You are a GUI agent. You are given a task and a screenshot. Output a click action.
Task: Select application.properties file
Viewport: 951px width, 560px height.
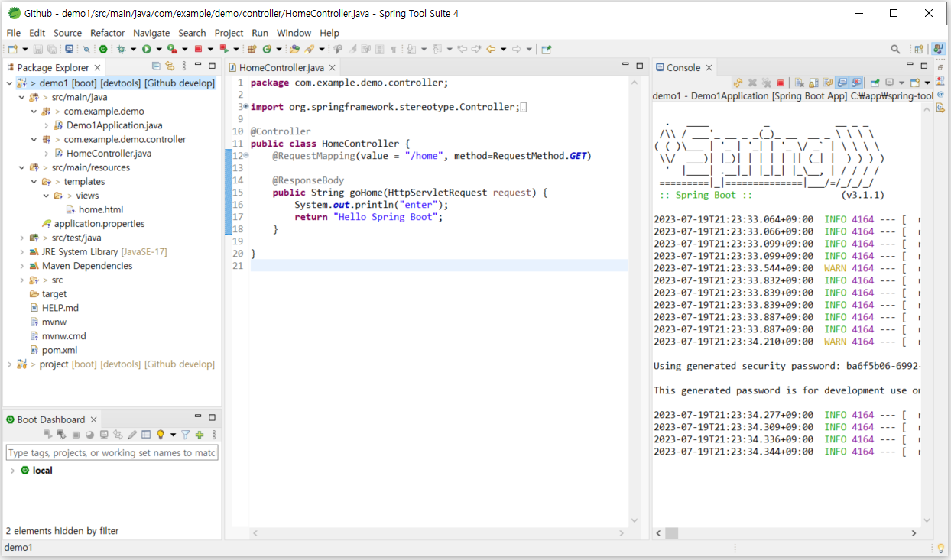(x=99, y=224)
